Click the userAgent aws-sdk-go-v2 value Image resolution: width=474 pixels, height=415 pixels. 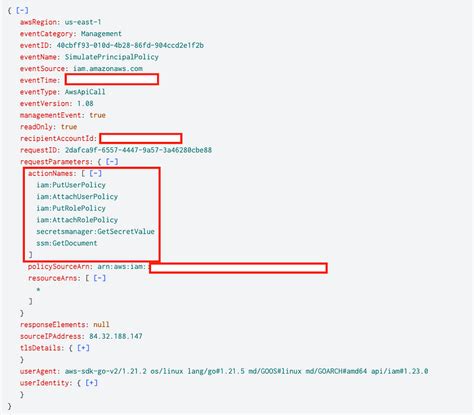point(246,371)
